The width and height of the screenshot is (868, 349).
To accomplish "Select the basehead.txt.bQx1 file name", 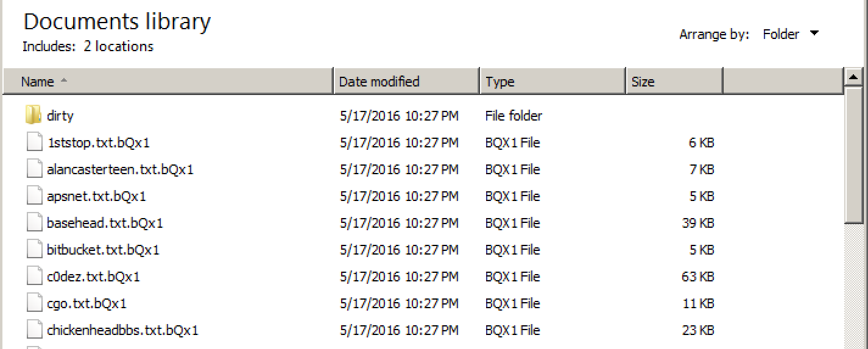I will point(105,223).
